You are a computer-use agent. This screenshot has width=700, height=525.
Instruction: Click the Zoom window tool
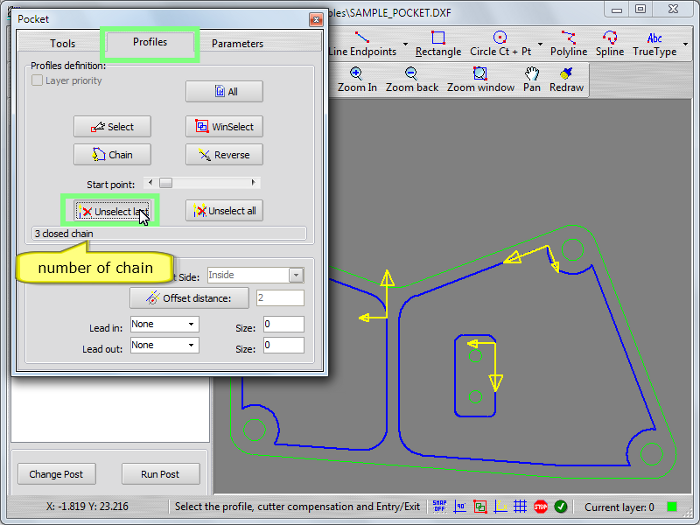(480, 80)
